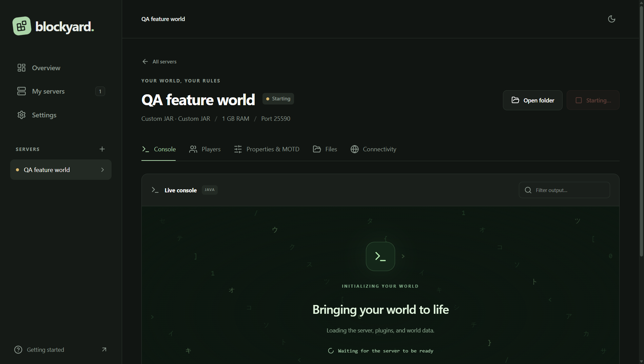Screen dimensions: 644x364
Task: Click the Live console terminal icon
Action: click(155, 190)
